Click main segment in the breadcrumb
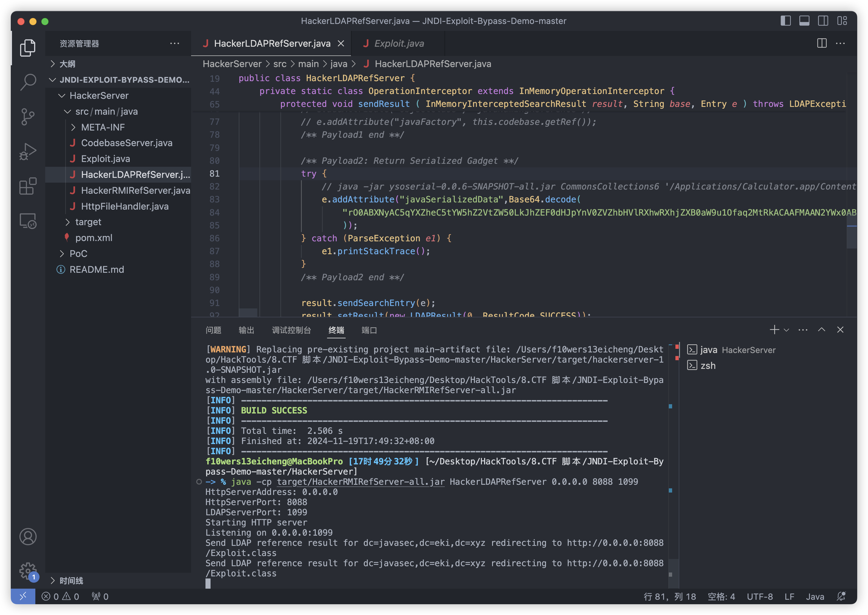Screen dimensions: 868x615 [x=308, y=63]
